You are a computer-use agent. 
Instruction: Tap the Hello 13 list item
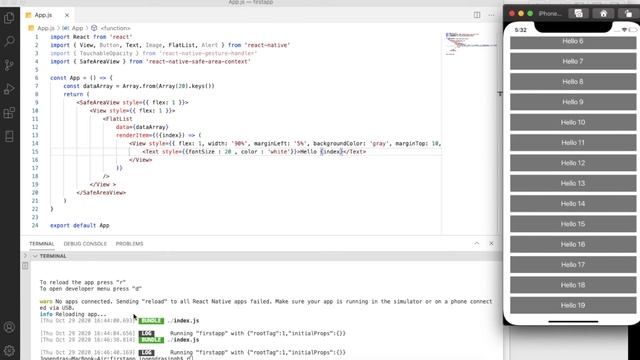(573, 183)
